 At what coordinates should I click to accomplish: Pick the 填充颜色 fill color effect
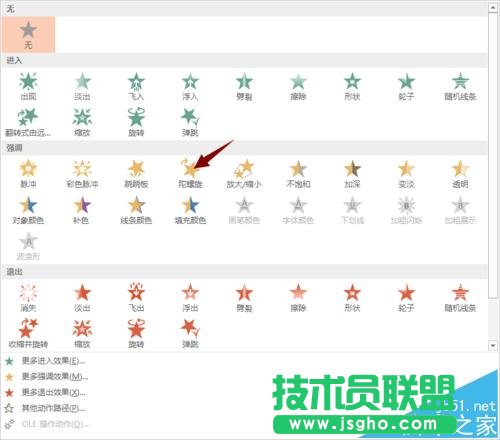tap(190, 210)
